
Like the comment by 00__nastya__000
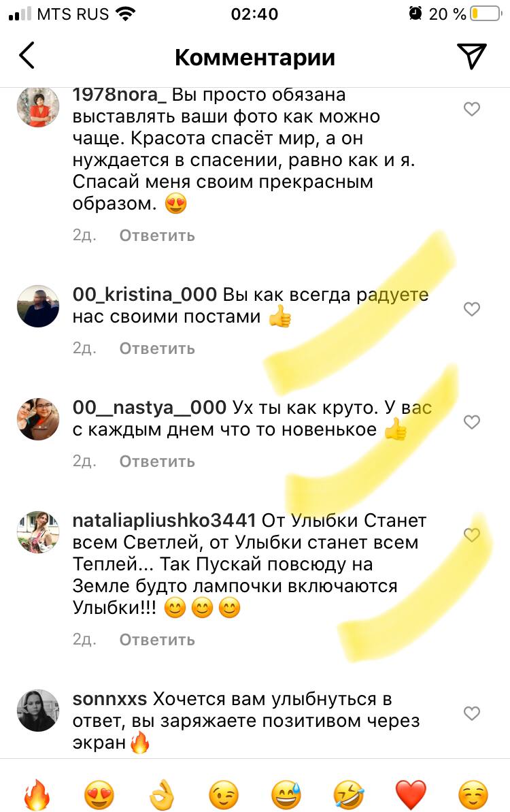click(x=472, y=421)
